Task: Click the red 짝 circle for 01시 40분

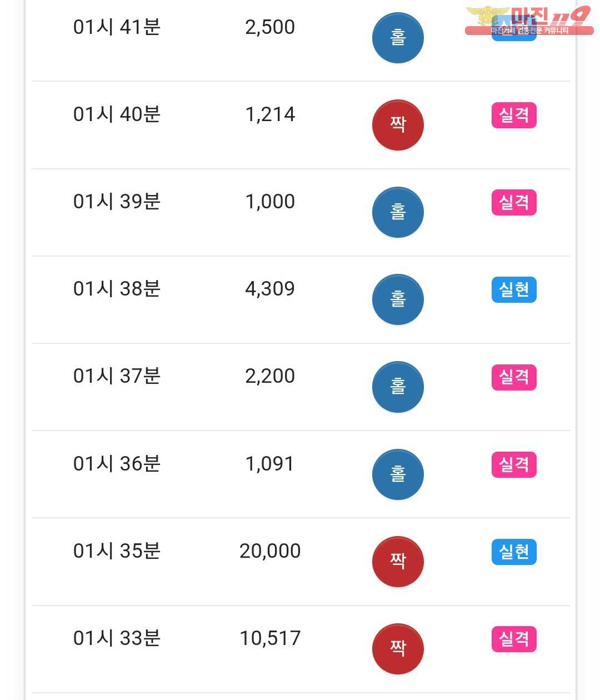Action: (398, 125)
